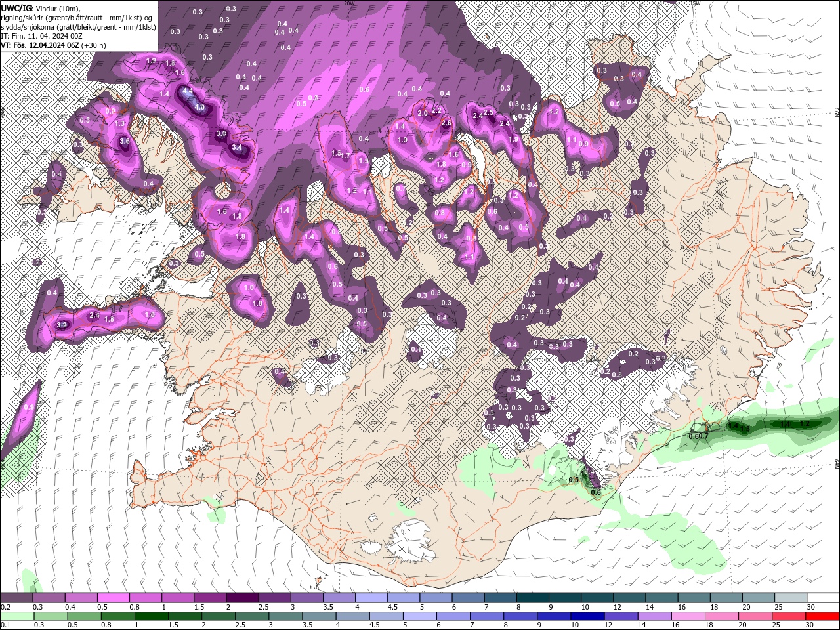This screenshot has height=630, width=840.
Task: Click the 'slydda/snjókoma (grátt/bleikt/grænt' legend line
Action: (x=79, y=27)
